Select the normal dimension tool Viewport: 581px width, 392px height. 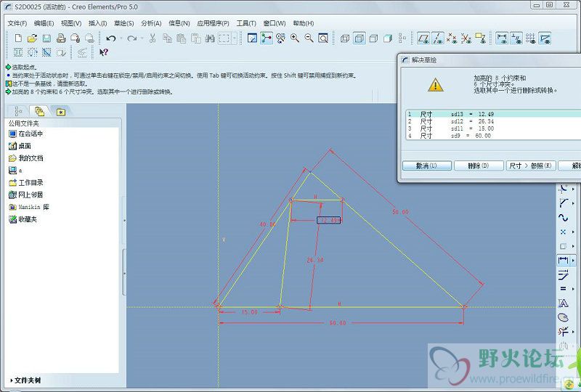point(564,261)
